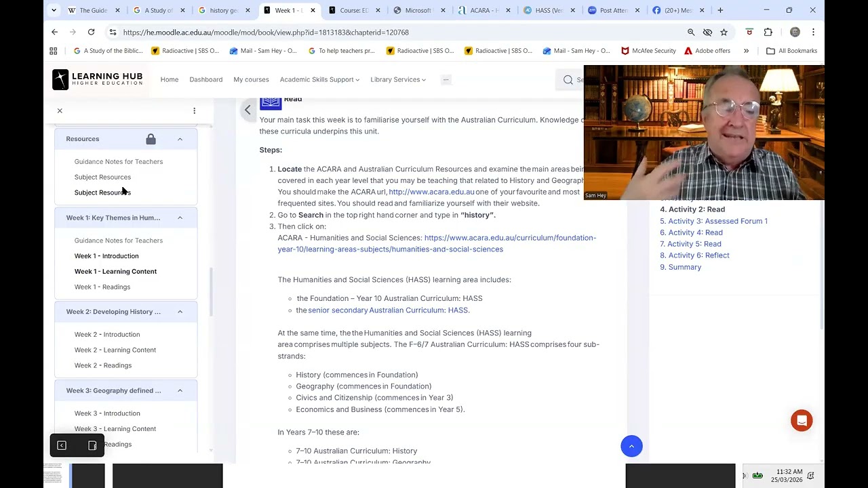868x488 pixels.
Task: Open Week 1 - Introduction in course index
Action: [106, 256]
